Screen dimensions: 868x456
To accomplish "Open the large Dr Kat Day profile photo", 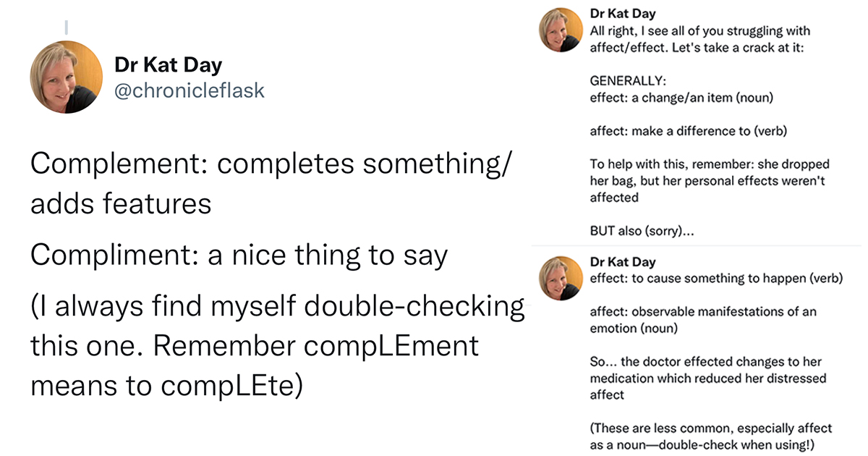I will click(66, 77).
